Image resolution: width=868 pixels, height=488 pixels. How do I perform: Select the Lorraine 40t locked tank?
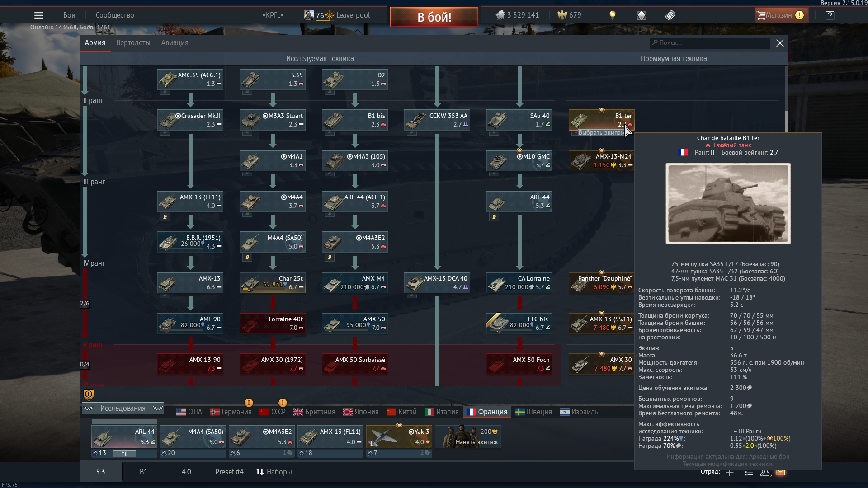[273, 323]
